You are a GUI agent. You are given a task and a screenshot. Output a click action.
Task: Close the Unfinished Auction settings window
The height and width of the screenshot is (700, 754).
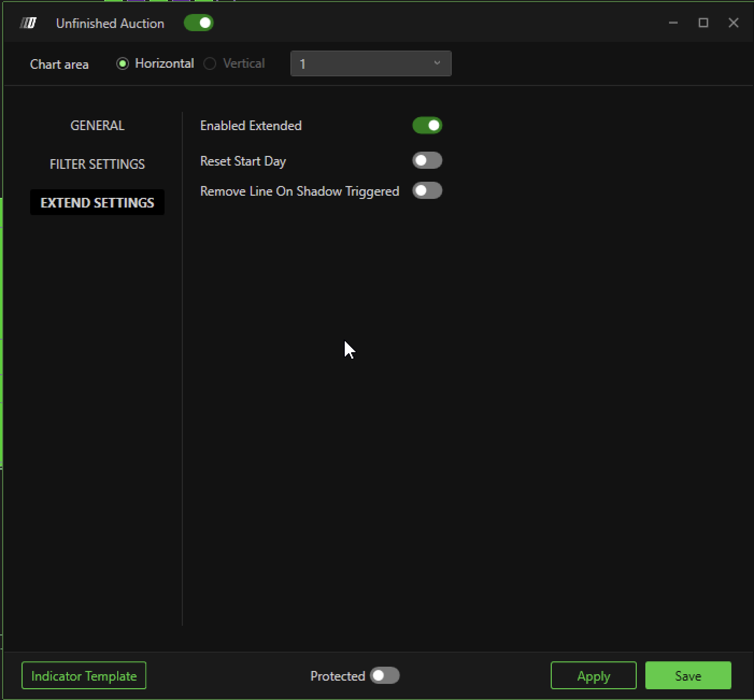[x=733, y=23]
